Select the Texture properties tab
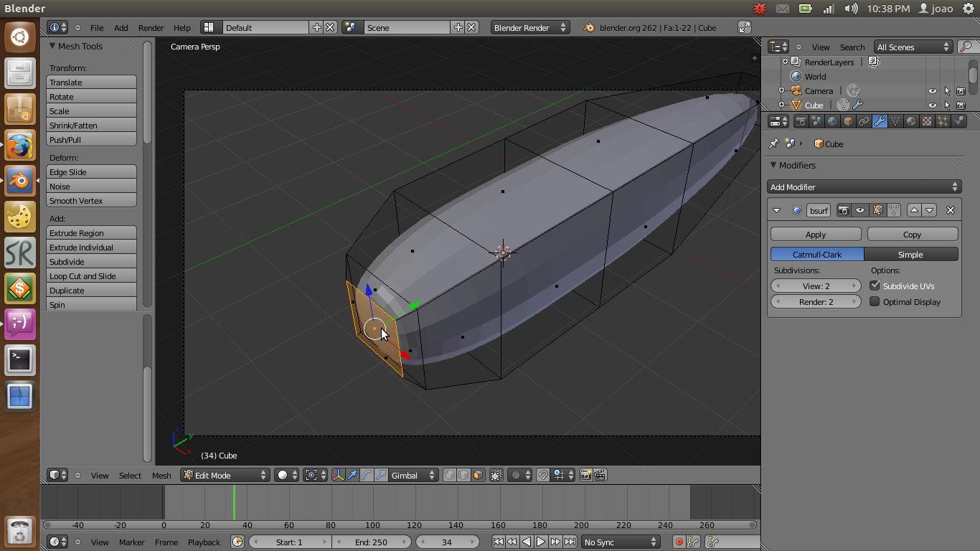The height and width of the screenshot is (551, 980). 928,121
